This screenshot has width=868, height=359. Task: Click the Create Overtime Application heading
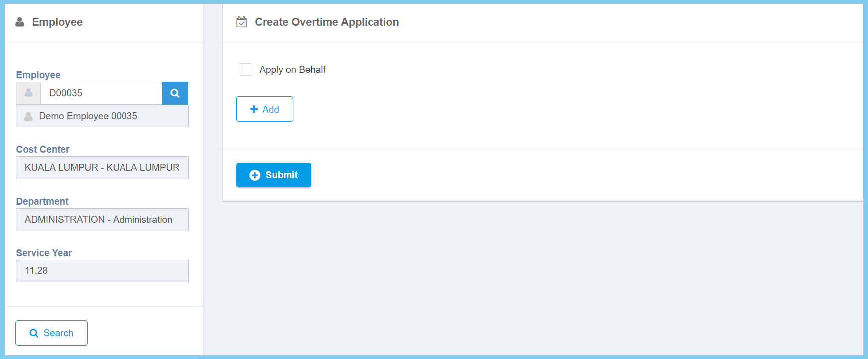click(327, 22)
